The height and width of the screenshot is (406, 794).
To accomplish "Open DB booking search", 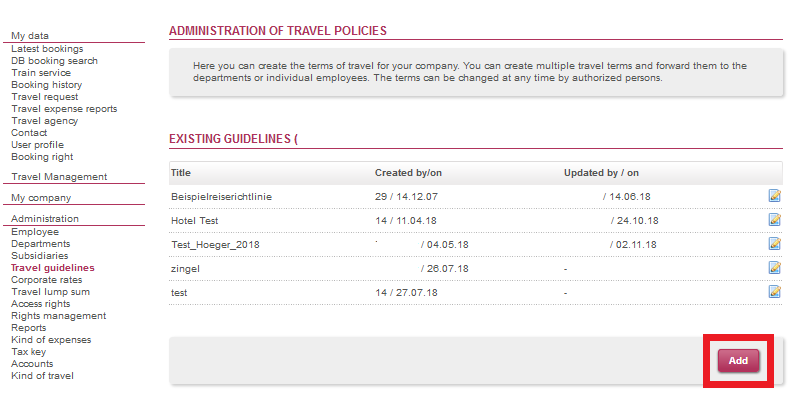I will point(54,61).
